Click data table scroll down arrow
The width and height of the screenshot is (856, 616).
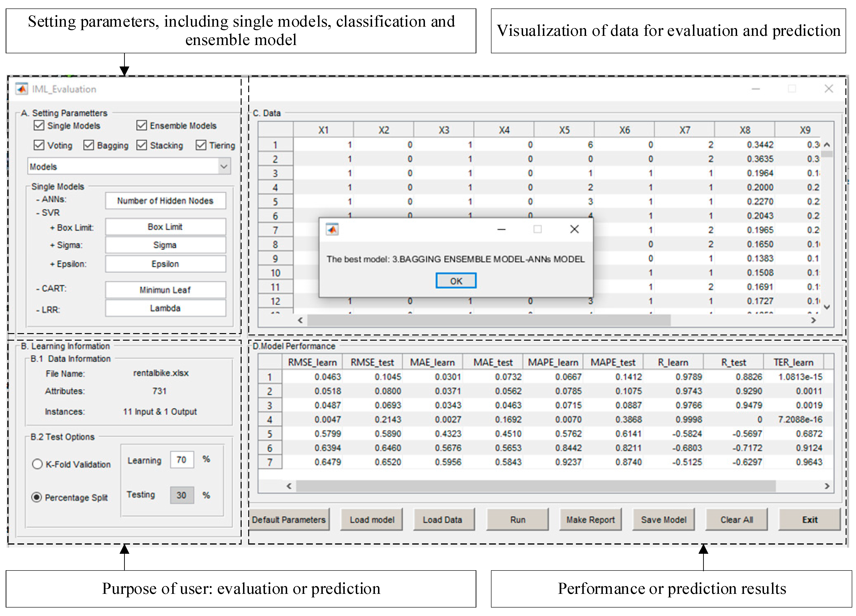827,307
